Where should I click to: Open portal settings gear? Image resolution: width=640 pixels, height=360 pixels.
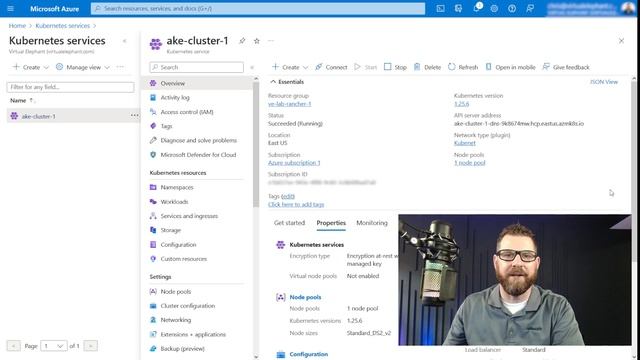pos(494,8)
